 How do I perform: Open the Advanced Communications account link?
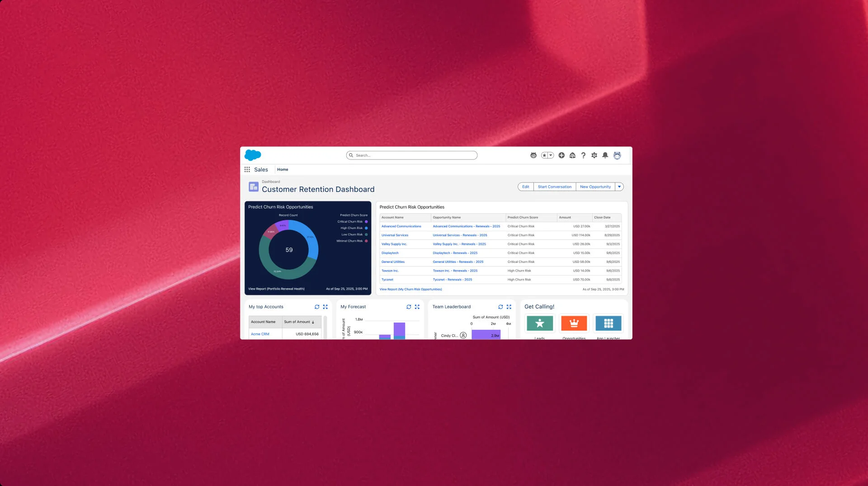[401, 226]
